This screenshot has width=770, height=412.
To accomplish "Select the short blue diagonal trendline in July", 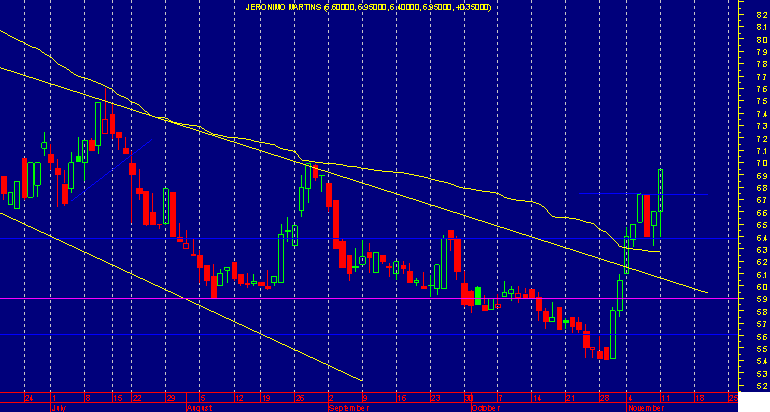I will tap(112, 170).
